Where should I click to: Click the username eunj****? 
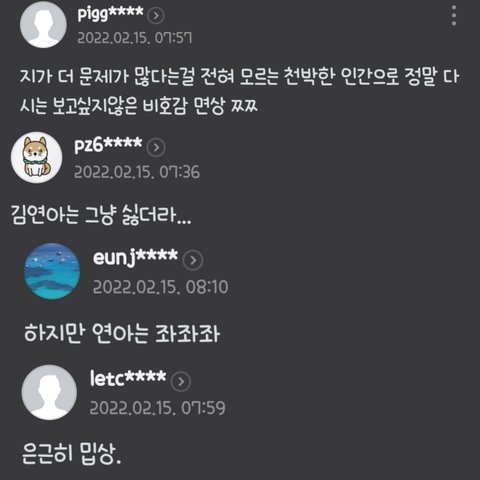click(135, 258)
